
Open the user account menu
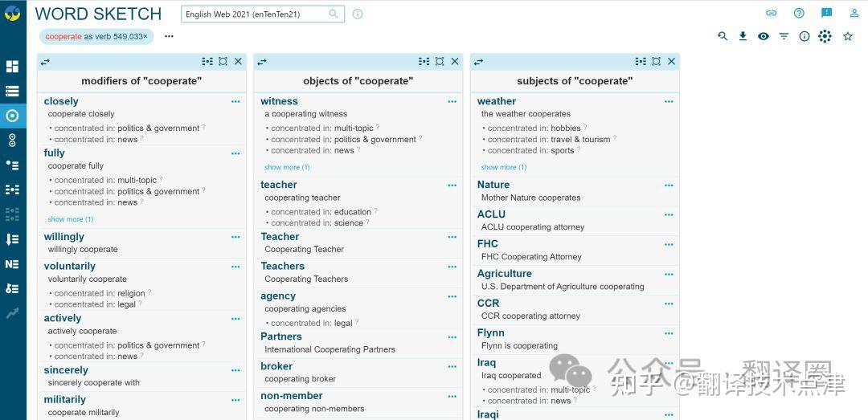[853, 13]
